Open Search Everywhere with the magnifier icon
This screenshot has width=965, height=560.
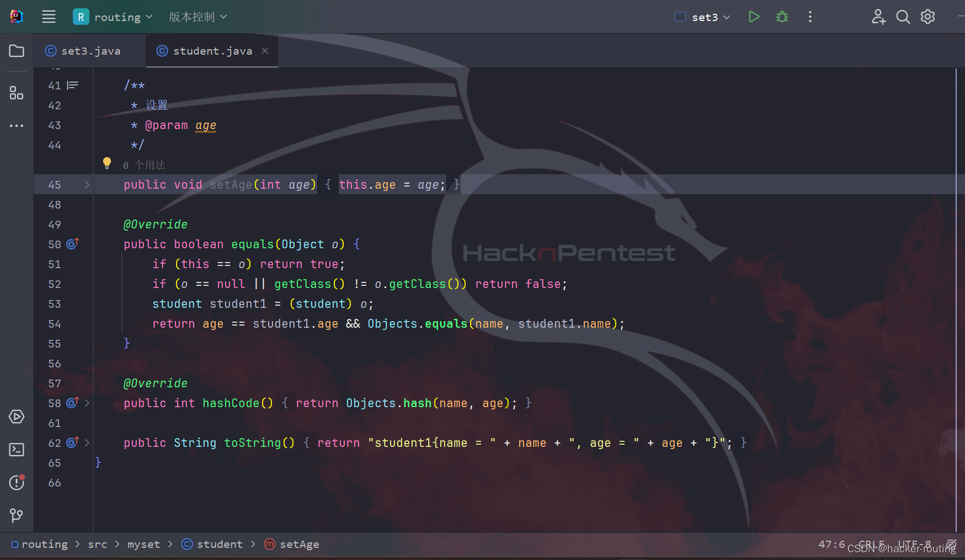pos(903,17)
